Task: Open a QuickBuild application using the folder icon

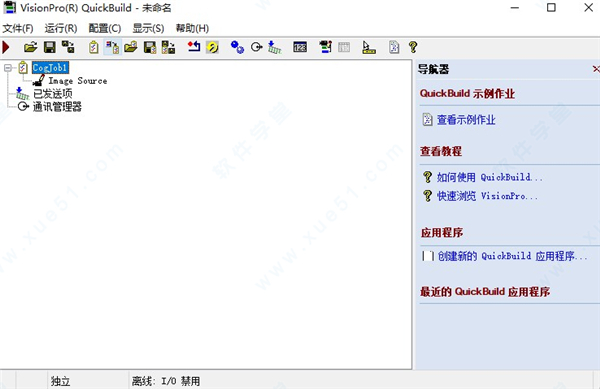Action: 31,47
